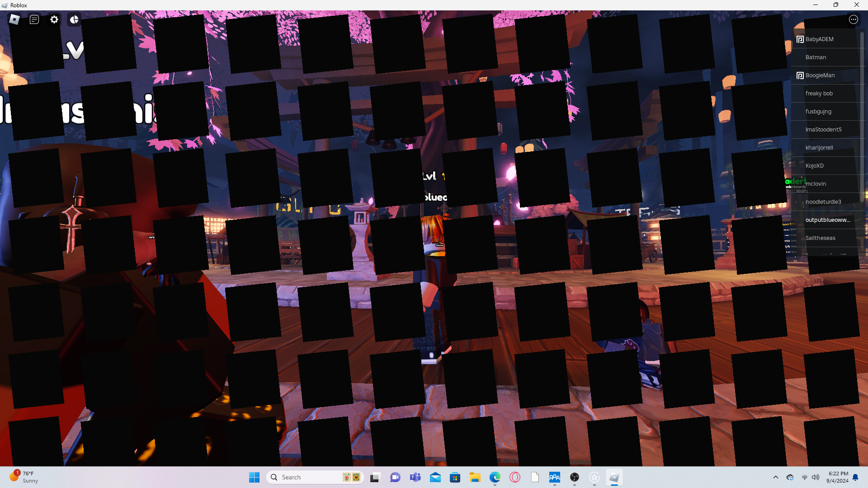Click the shield-shaped icon in top bar
This screenshot has width=868, height=488.
(x=74, y=19)
